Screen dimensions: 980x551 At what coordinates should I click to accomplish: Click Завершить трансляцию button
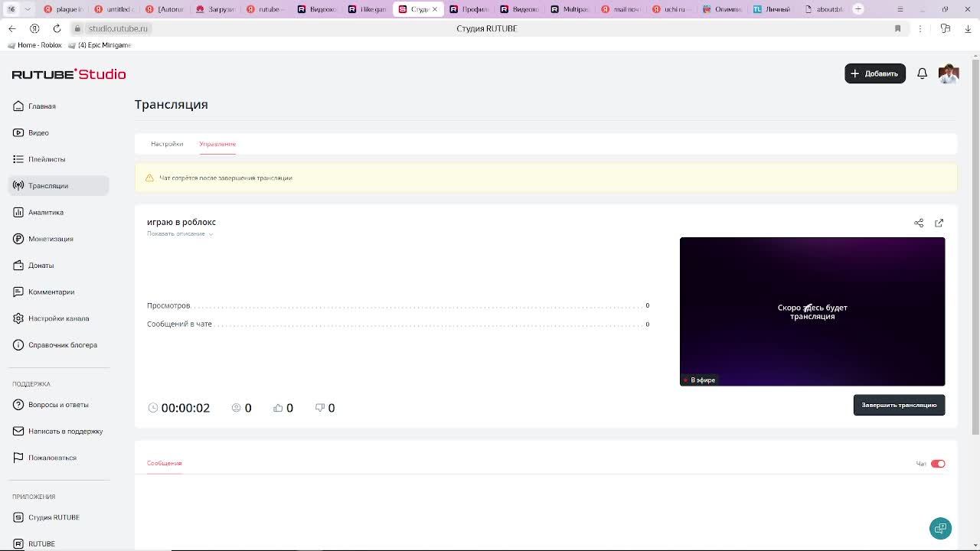click(899, 405)
